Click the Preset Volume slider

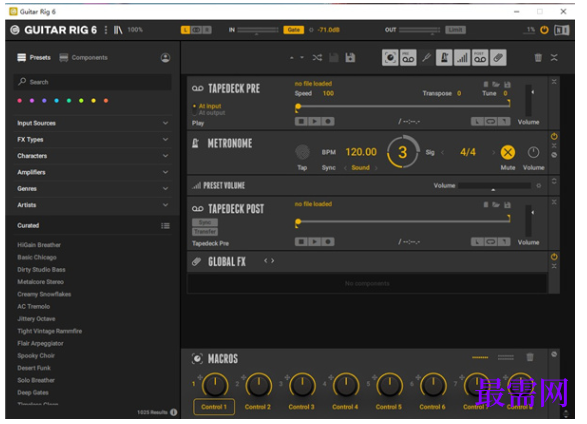coord(494,186)
